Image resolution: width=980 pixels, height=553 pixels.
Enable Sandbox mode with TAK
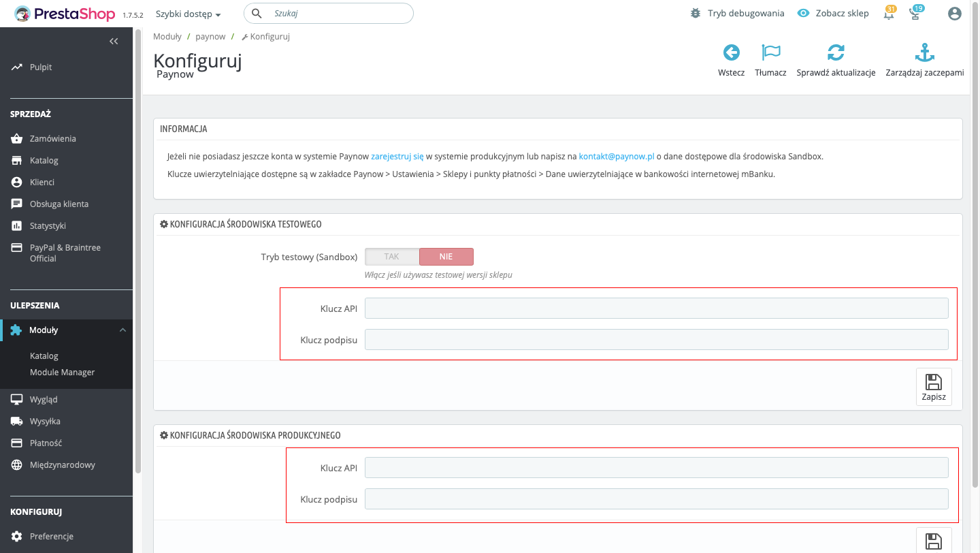(x=392, y=257)
